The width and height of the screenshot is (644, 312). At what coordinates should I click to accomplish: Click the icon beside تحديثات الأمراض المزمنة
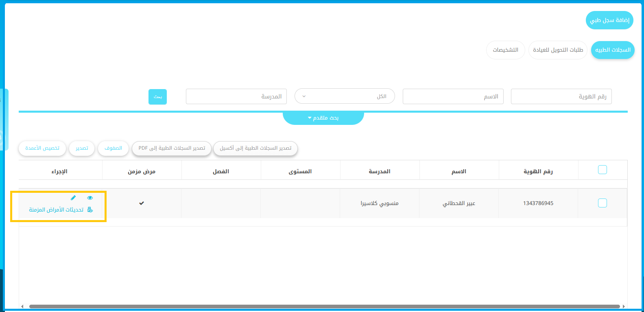click(x=90, y=210)
